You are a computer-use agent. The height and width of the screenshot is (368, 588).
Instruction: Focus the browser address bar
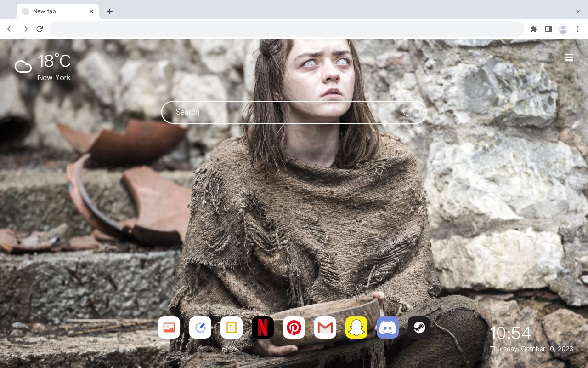287,29
